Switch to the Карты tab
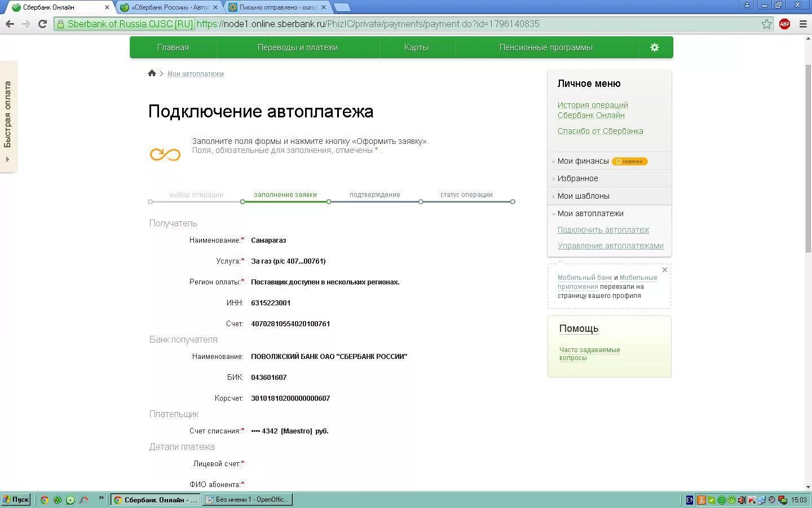812x508 pixels. [x=416, y=47]
